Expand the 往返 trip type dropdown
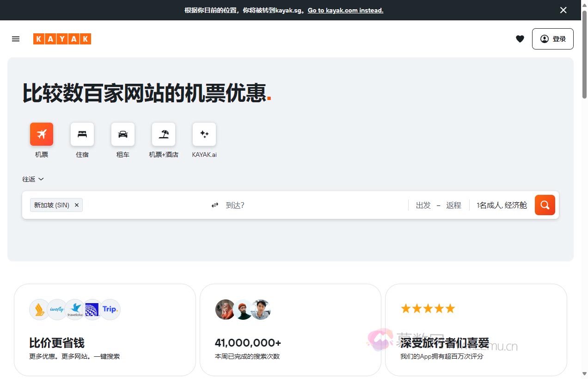 (x=33, y=179)
